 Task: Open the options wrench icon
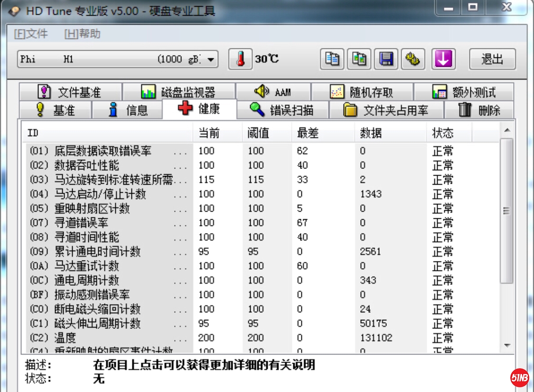pyautogui.click(x=413, y=59)
